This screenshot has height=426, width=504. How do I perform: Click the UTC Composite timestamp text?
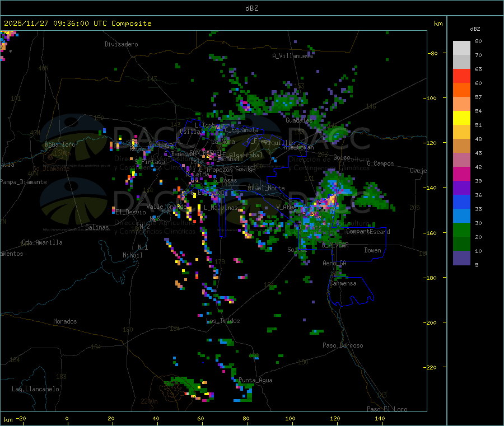click(x=77, y=24)
